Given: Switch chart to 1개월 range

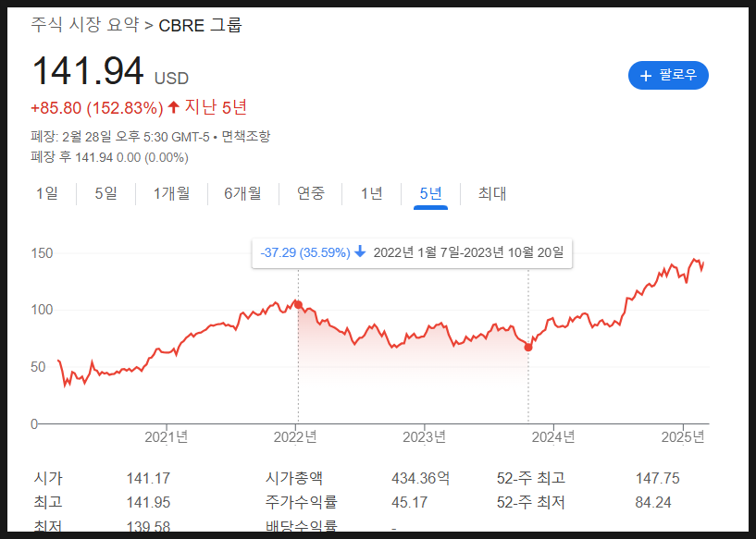Looking at the screenshot, I should click(x=171, y=193).
